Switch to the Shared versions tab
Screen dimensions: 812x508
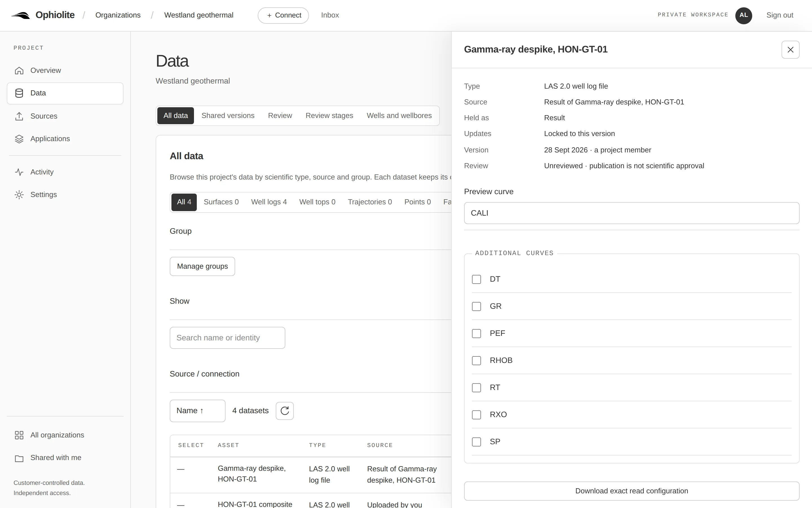pos(228,116)
